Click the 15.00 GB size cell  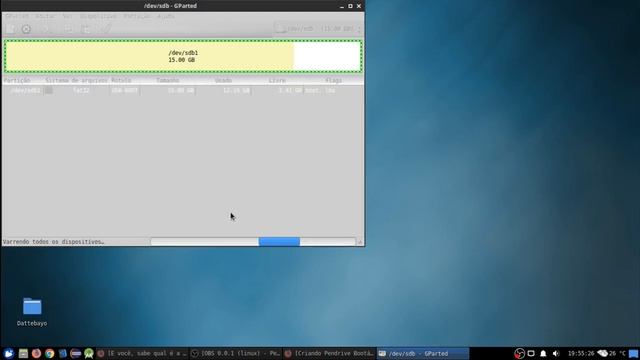click(x=181, y=90)
